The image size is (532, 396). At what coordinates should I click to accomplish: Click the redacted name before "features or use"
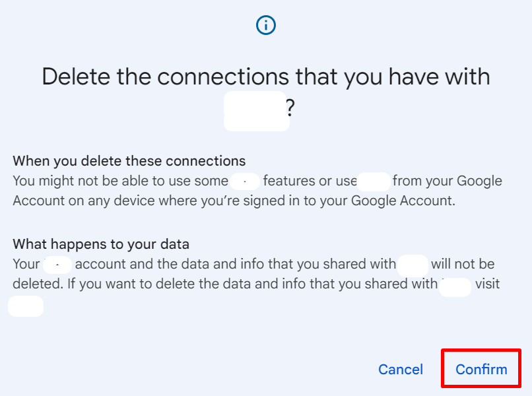245,181
